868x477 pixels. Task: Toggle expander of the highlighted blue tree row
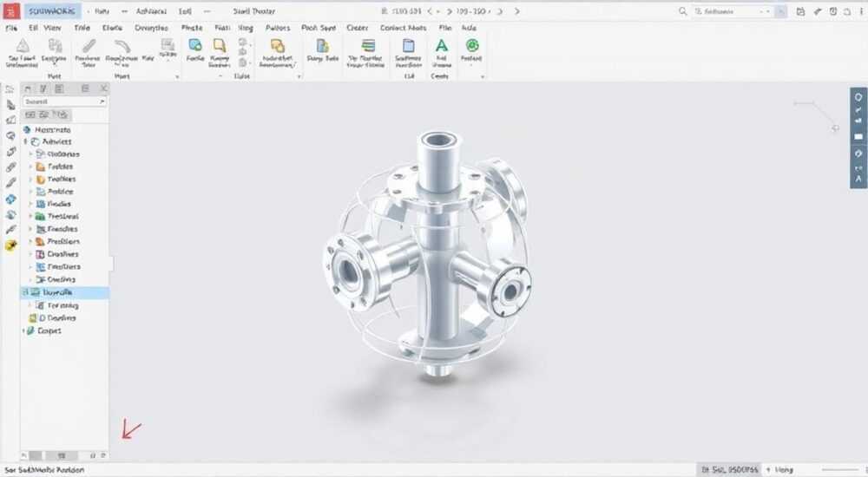(x=25, y=291)
